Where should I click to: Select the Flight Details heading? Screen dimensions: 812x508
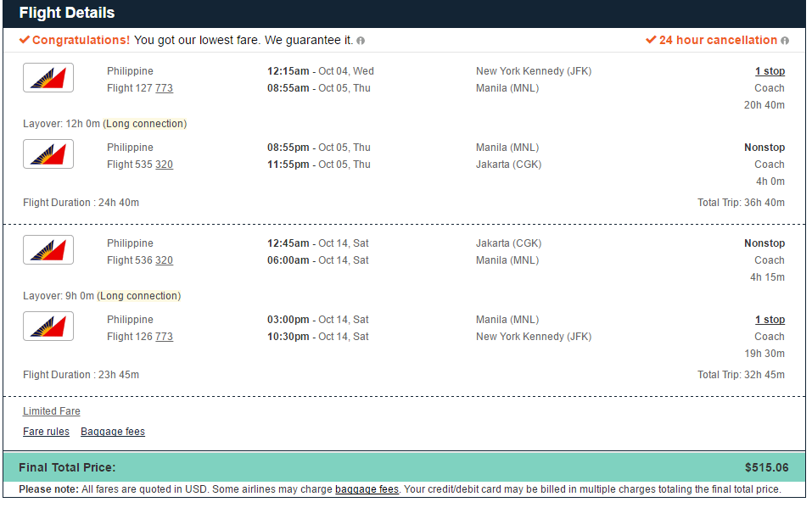67,13
